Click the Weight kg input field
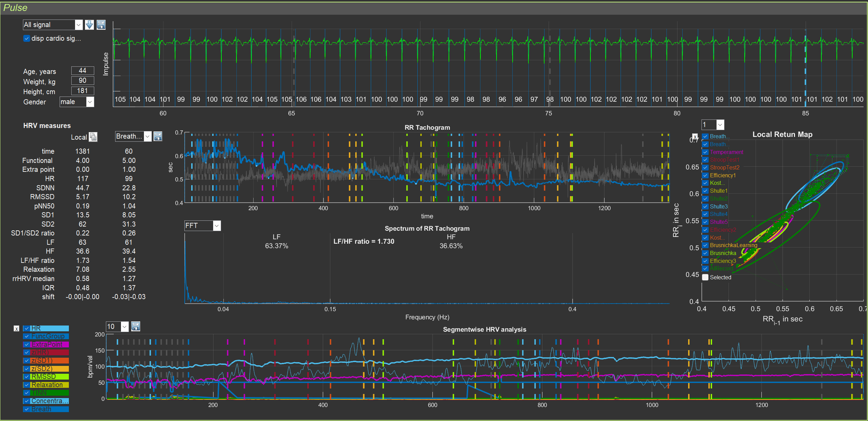This screenshot has height=421, width=868. pyautogui.click(x=83, y=80)
